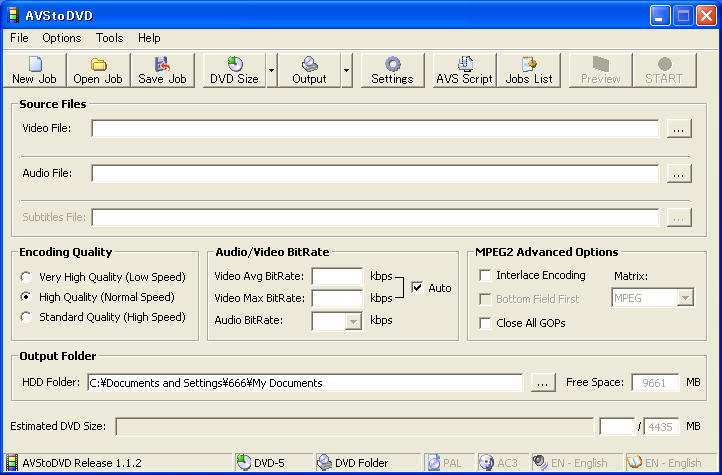722x475 pixels.
Task: Open the AVS Script editor
Action: tap(465, 70)
